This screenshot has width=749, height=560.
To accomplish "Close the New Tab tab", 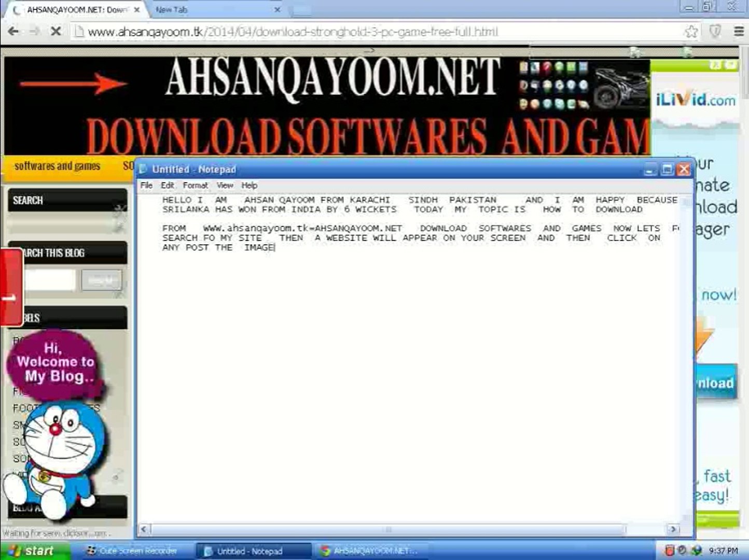I will tap(277, 10).
